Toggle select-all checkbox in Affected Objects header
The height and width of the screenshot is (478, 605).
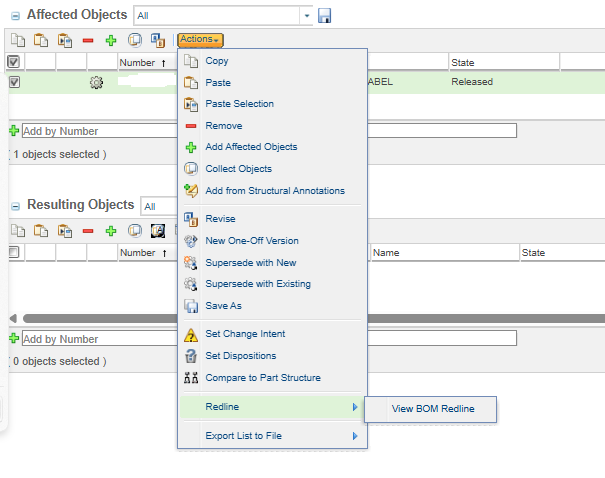point(13,62)
